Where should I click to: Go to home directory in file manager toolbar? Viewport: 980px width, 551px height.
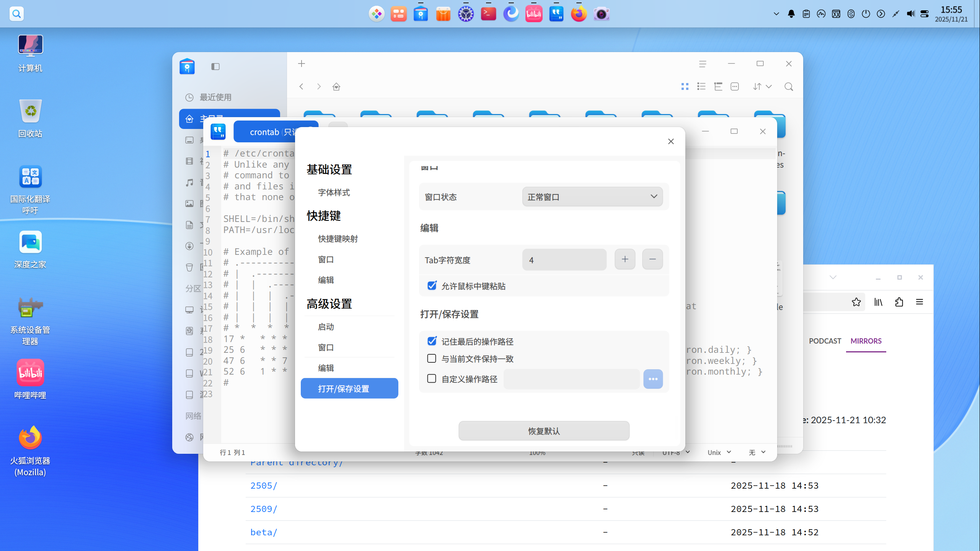pyautogui.click(x=336, y=87)
